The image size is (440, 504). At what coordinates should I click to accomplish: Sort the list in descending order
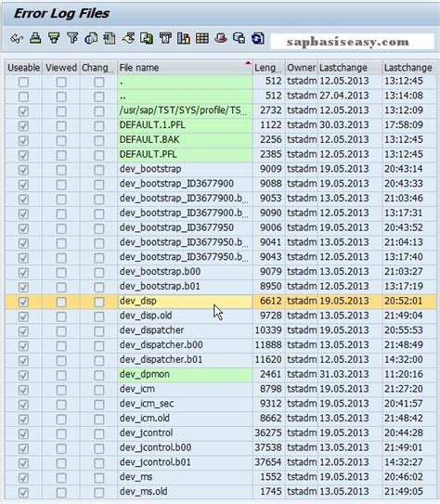tap(54, 39)
